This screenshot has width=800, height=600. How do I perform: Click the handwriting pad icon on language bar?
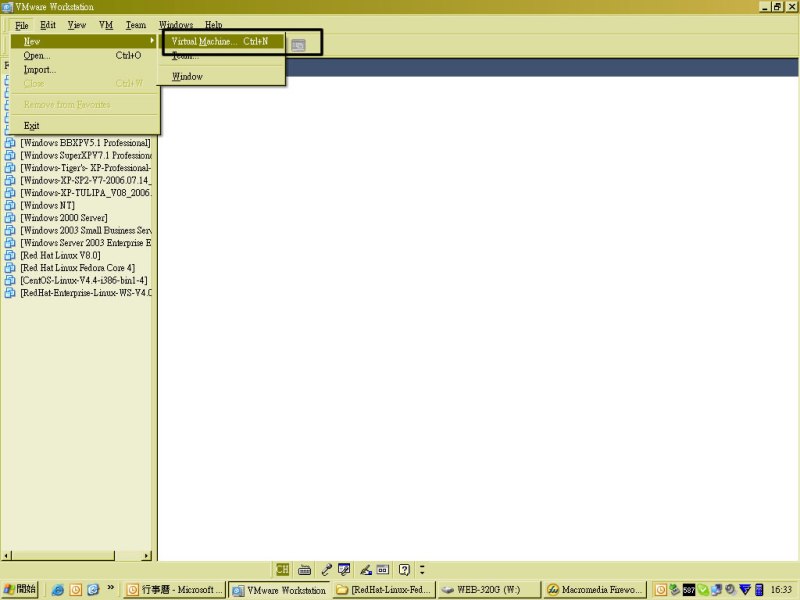tap(344, 569)
